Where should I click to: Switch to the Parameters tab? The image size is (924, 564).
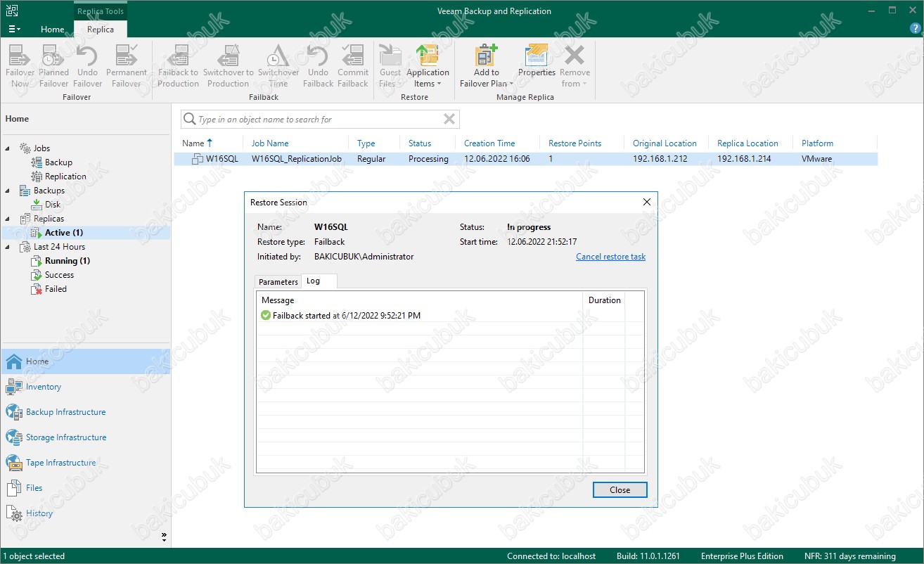point(278,282)
